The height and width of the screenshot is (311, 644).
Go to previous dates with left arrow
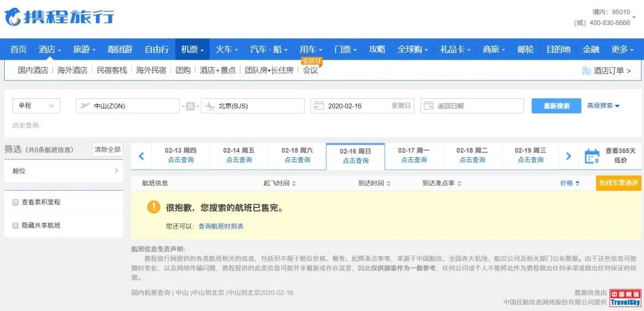click(x=141, y=156)
